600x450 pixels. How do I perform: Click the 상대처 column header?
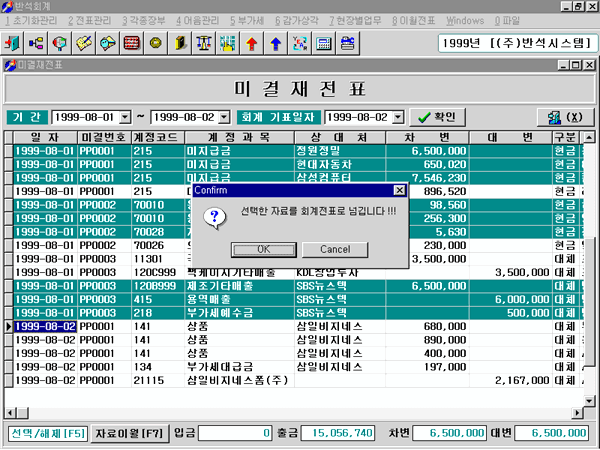[x=340, y=137]
